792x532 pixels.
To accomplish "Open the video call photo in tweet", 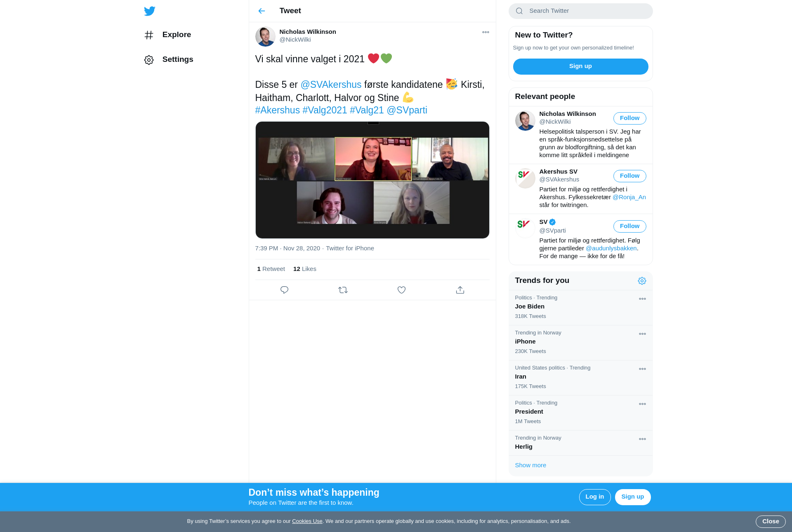I will [372, 180].
